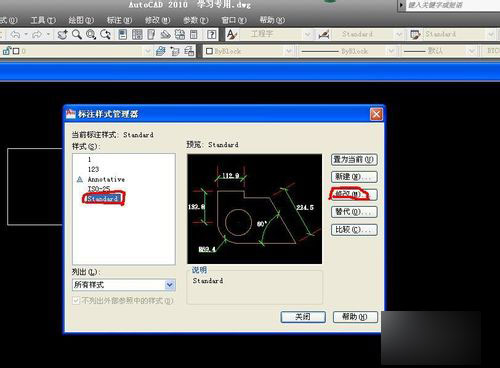This screenshot has height=368, width=500.
Task: Click Make Object's Layer Current icon
Action: click(161, 51)
